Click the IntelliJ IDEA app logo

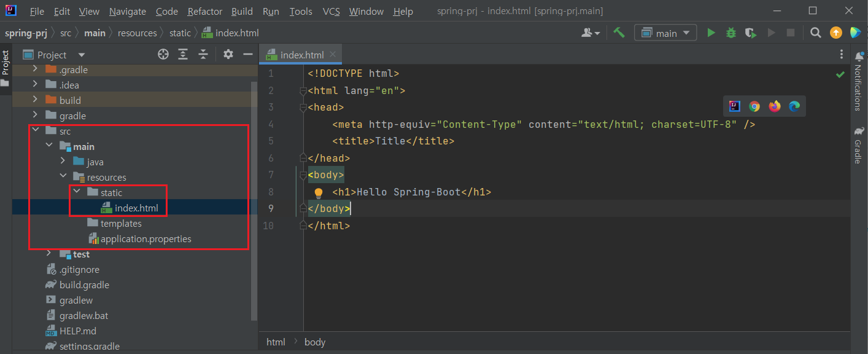11,11
